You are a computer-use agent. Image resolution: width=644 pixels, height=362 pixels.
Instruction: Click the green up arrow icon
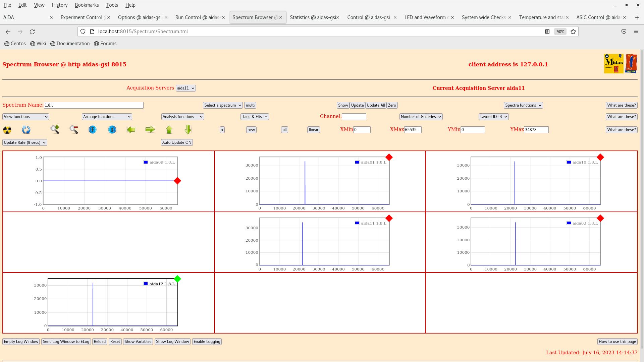click(169, 129)
